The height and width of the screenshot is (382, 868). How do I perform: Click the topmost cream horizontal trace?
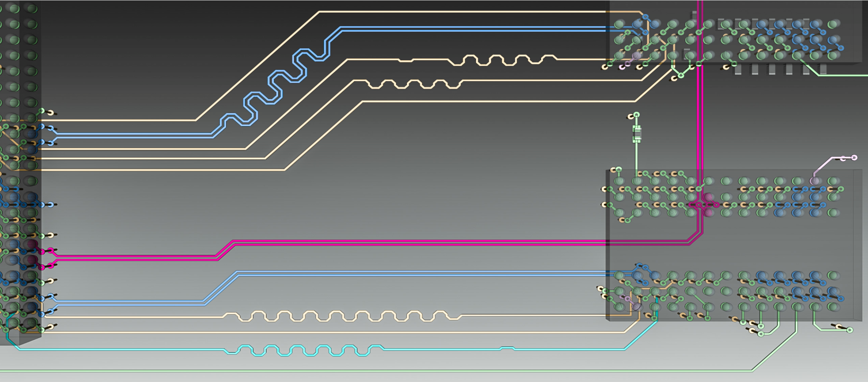(x=452, y=12)
